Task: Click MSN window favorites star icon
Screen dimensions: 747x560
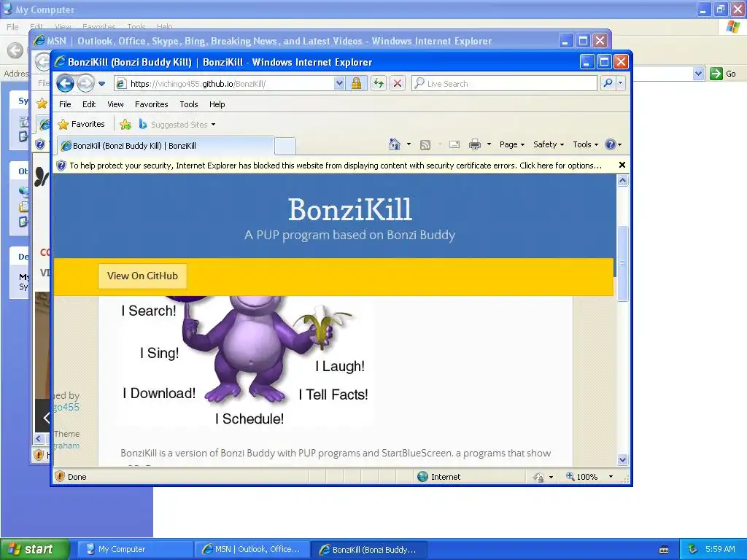Action: click(42, 104)
